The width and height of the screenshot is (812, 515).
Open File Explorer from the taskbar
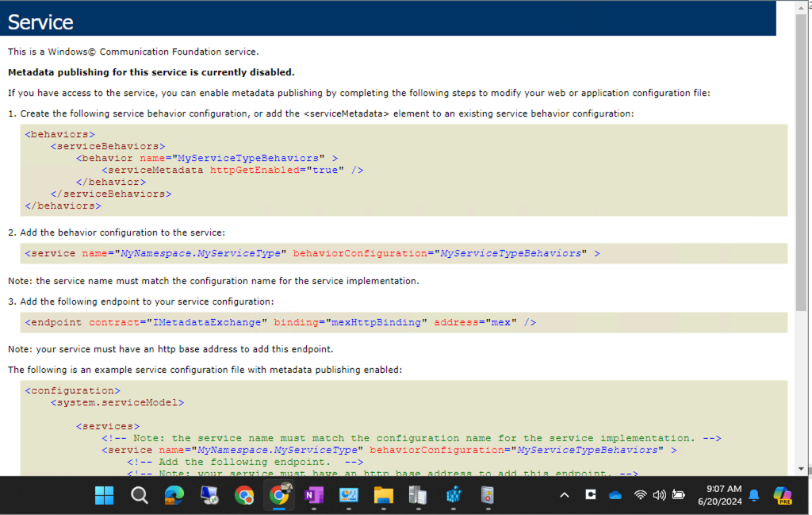(384, 495)
